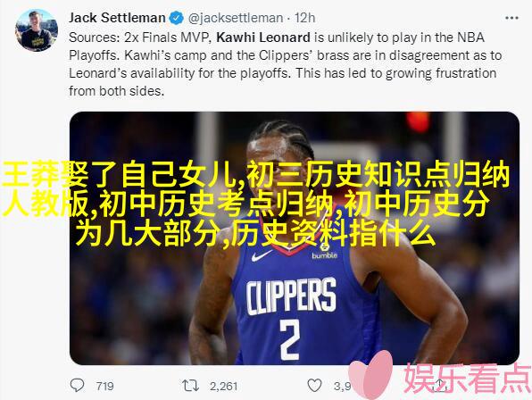Click the yellow caption starting with 王莽娶了自己女儿
Screen dimensions: 532x400
pyautogui.click(x=256, y=204)
